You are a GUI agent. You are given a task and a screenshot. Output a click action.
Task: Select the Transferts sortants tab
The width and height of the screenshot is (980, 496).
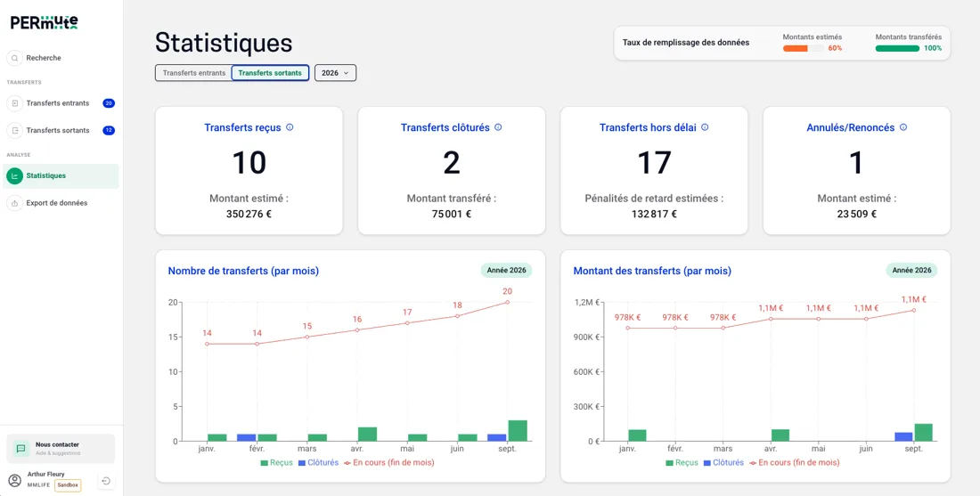click(x=270, y=73)
